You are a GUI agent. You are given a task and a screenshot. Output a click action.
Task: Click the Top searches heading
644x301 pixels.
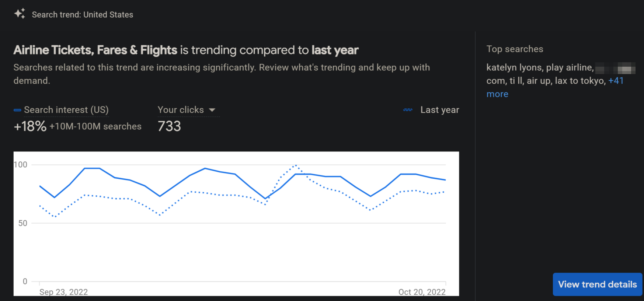click(x=515, y=49)
